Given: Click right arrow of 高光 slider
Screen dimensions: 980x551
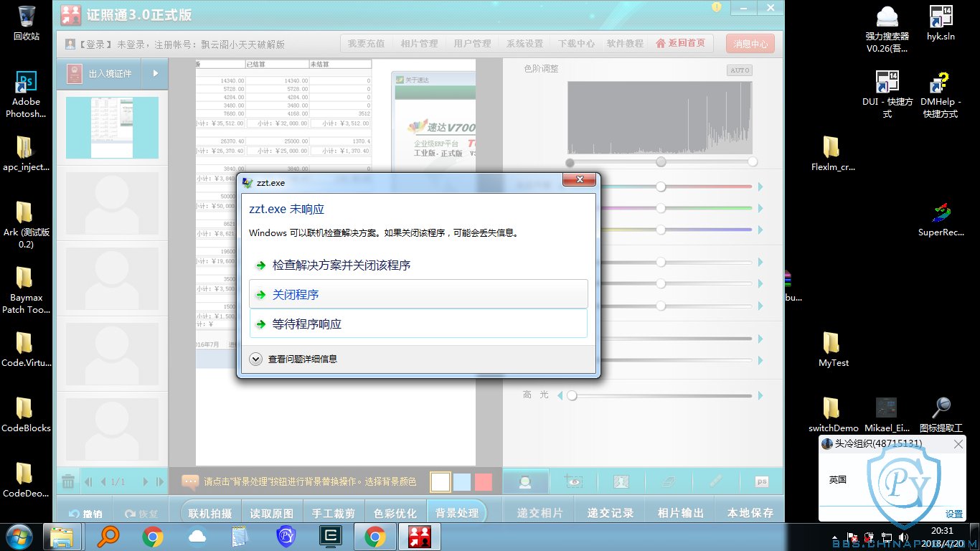Looking at the screenshot, I should (760, 395).
